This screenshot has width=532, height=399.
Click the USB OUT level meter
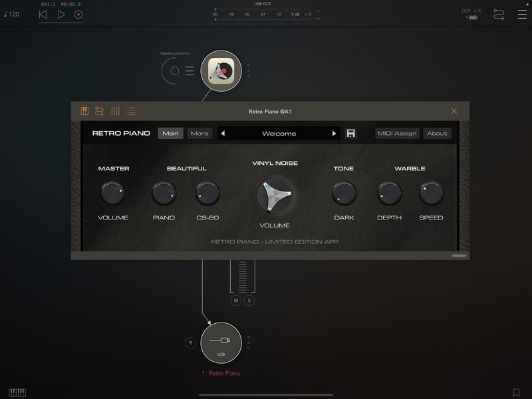(x=265, y=15)
